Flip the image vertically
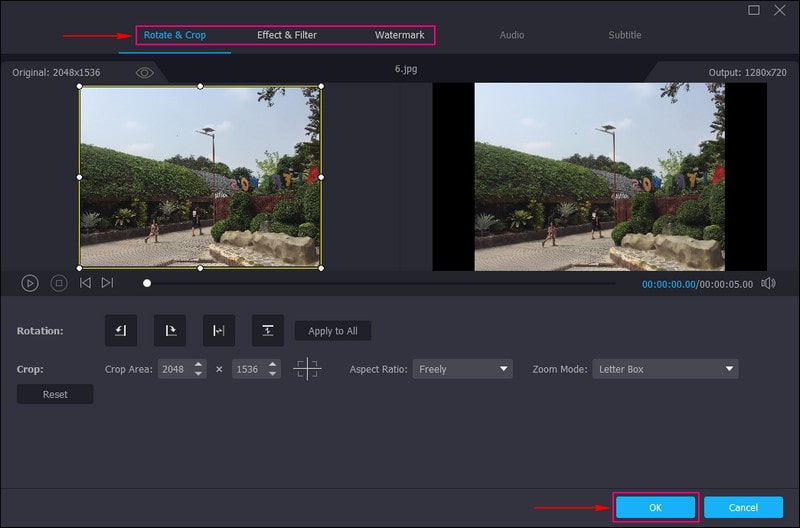The image size is (800, 528). tap(267, 331)
